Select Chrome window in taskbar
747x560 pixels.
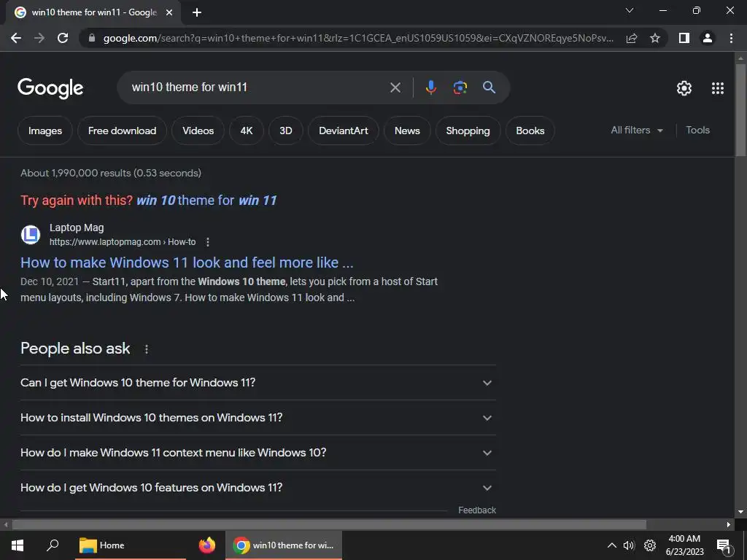(x=284, y=545)
